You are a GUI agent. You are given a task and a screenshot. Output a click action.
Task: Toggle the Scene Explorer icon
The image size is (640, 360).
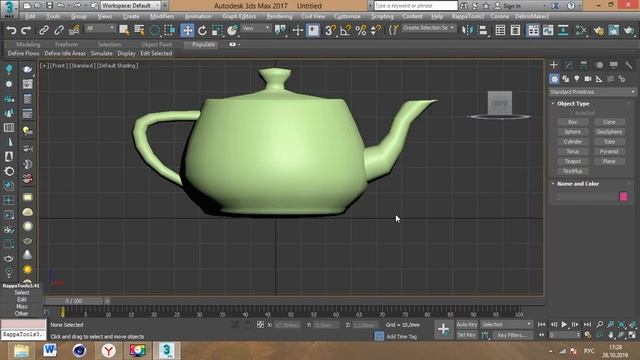(500, 30)
